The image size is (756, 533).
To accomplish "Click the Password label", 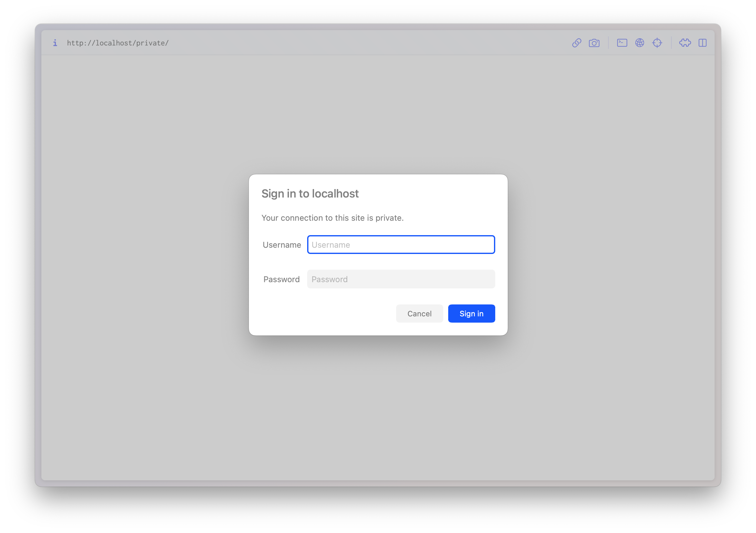I will coord(281,279).
